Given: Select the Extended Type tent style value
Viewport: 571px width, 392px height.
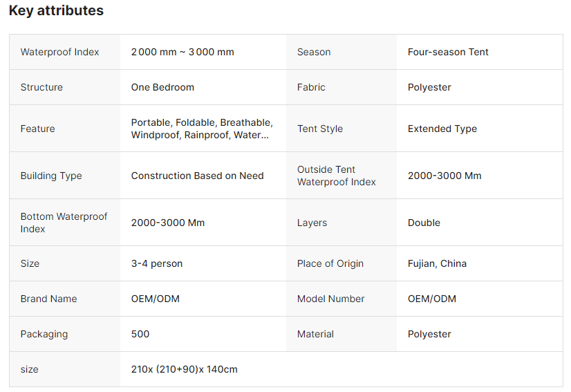Looking at the screenshot, I should coord(442,129).
